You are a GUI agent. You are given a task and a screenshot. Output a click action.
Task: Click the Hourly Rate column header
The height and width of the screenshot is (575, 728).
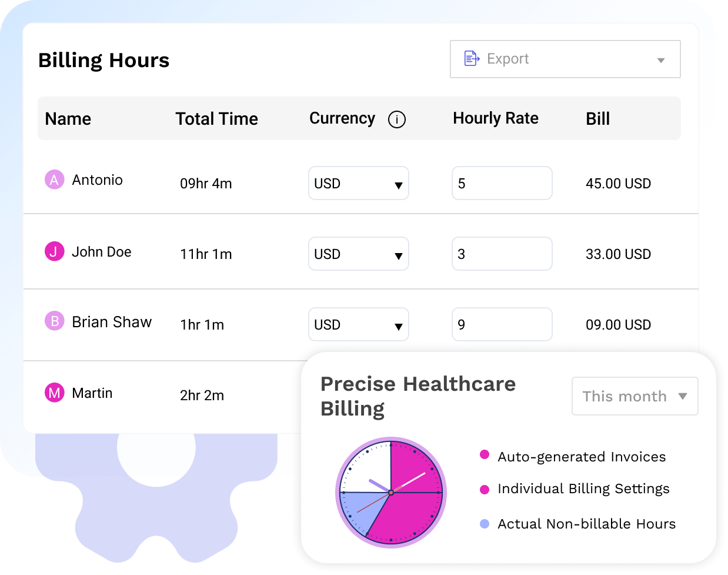(x=496, y=119)
